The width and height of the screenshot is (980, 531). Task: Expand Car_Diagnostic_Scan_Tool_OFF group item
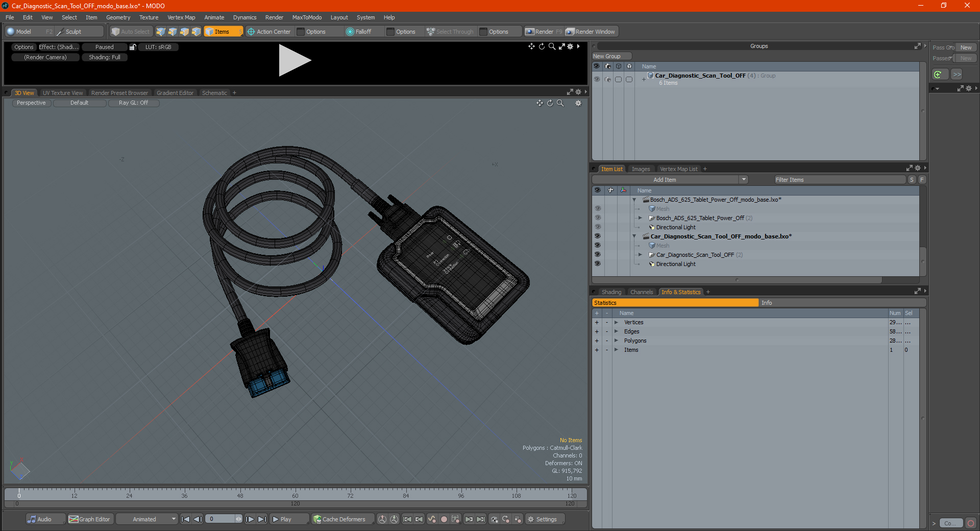[x=640, y=255]
